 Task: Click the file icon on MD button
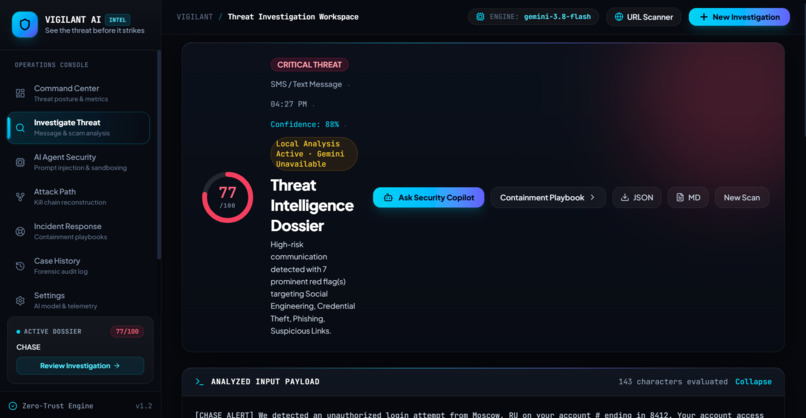point(680,197)
